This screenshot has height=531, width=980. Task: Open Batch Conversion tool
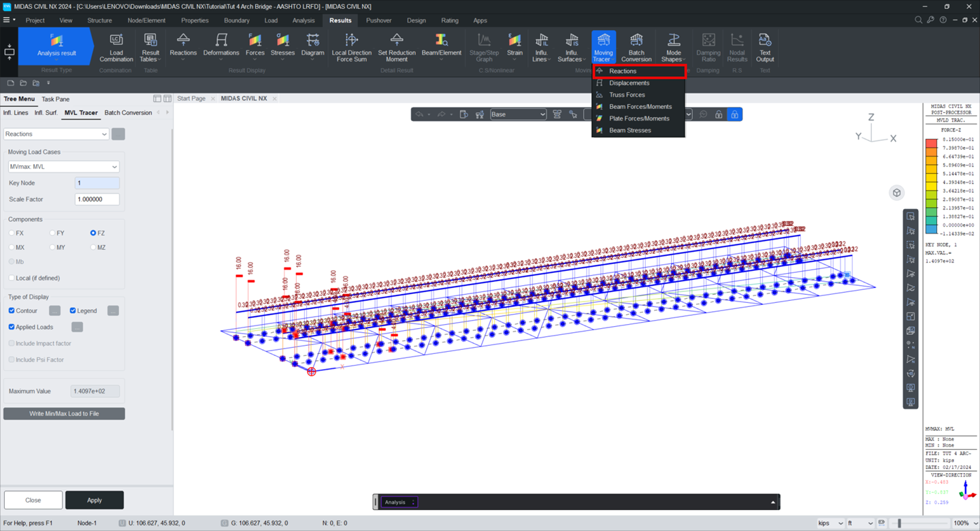point(636,47)
